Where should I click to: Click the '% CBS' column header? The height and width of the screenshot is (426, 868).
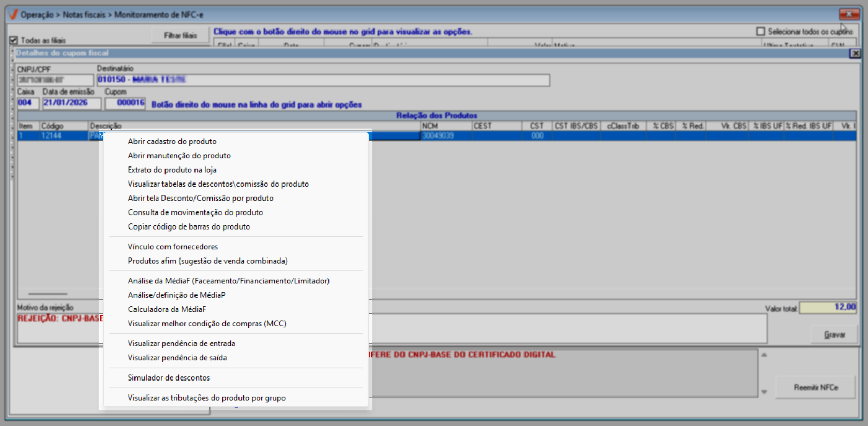pyautogui.click(x=661, y=126)
